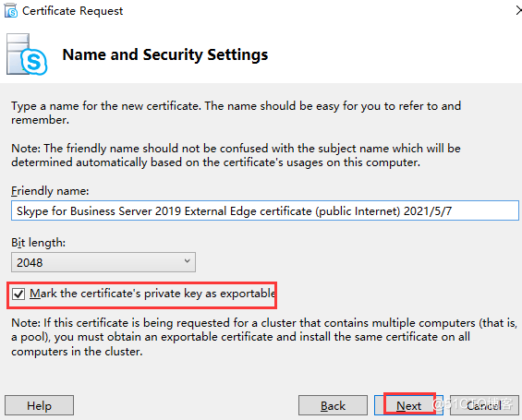Click the Skype S logo in header

click(34, 62)
